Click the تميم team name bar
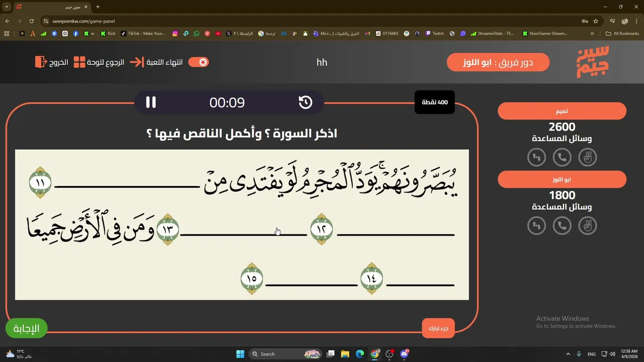The width and height of the screenshot is (644, 362). coord(562,111)
